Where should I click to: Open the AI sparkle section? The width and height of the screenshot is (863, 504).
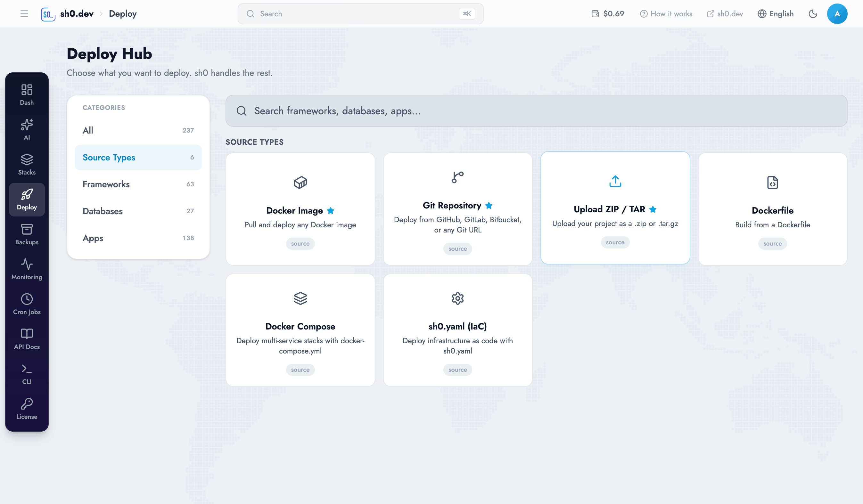(x=27, y=130)
